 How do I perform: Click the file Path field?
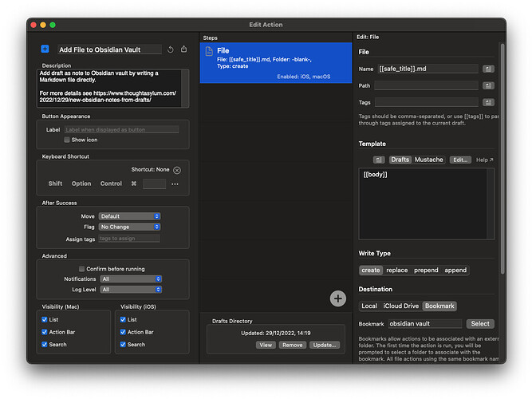point(426,85)
